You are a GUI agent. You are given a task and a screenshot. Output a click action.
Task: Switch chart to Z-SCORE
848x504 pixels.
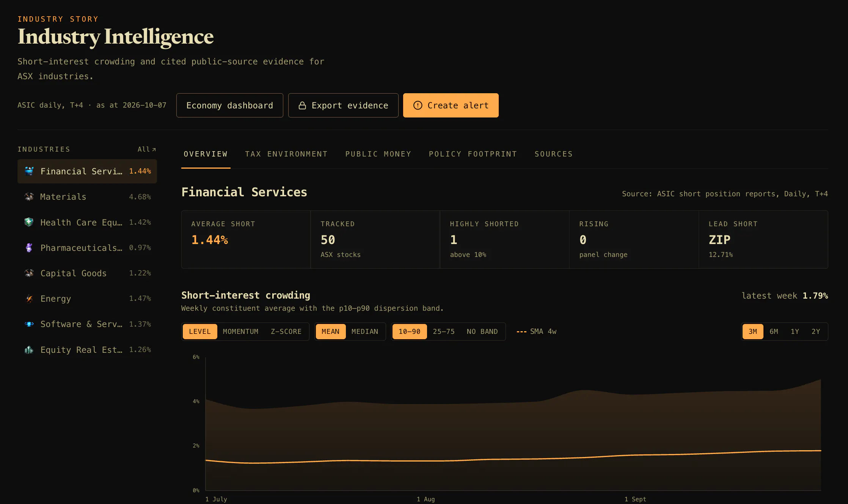(286, 332)
